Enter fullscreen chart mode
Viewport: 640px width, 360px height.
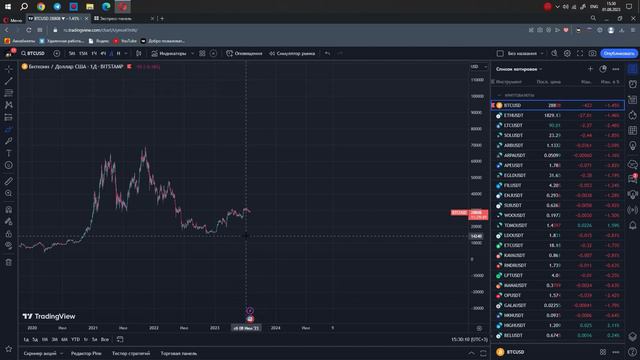click(x=580, y=53)
